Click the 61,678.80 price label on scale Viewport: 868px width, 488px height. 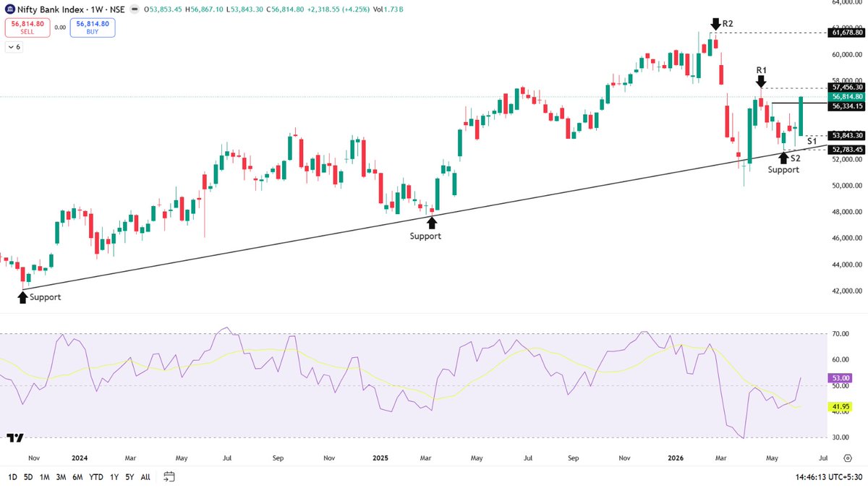coord(848,33)
